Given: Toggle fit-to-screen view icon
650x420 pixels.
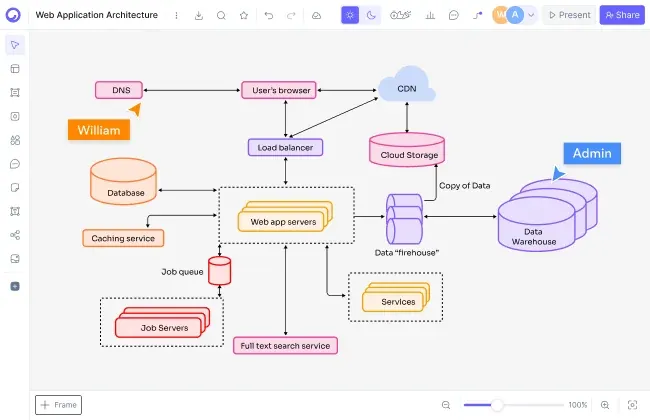Looking at the screenshot, I should coord(632,405).
